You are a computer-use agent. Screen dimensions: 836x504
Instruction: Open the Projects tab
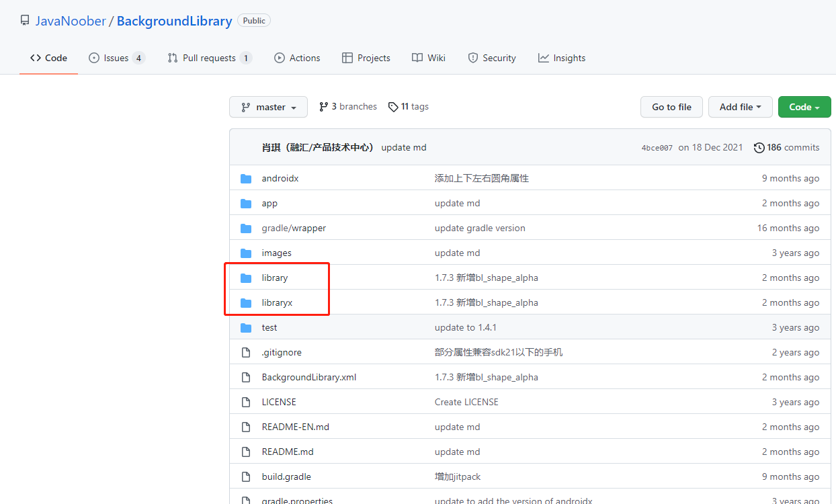coord(366,58)
